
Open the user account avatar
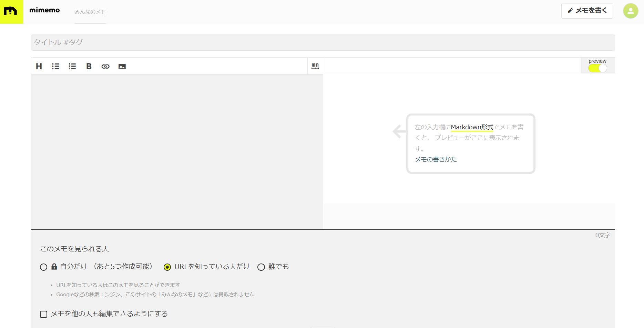pos(630,11)
